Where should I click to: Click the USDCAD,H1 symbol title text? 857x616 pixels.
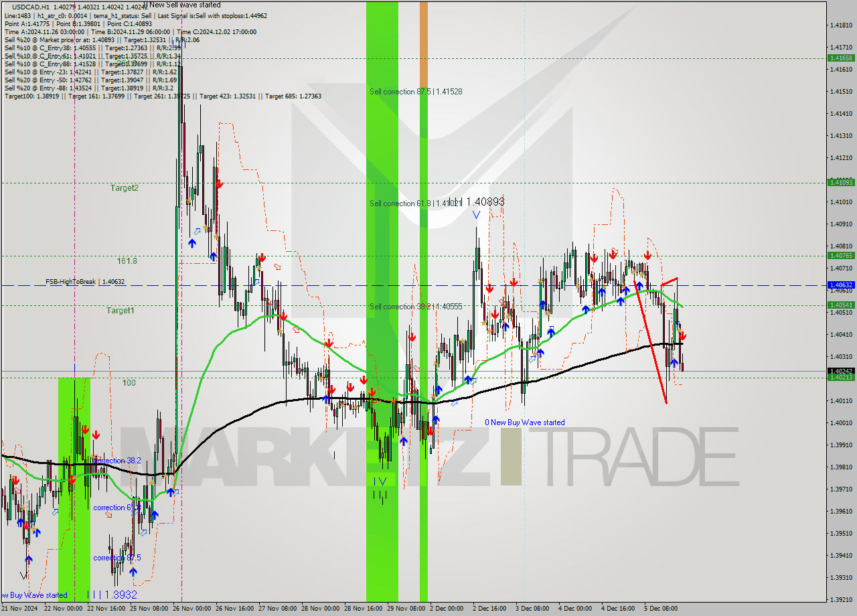[30, 7]
